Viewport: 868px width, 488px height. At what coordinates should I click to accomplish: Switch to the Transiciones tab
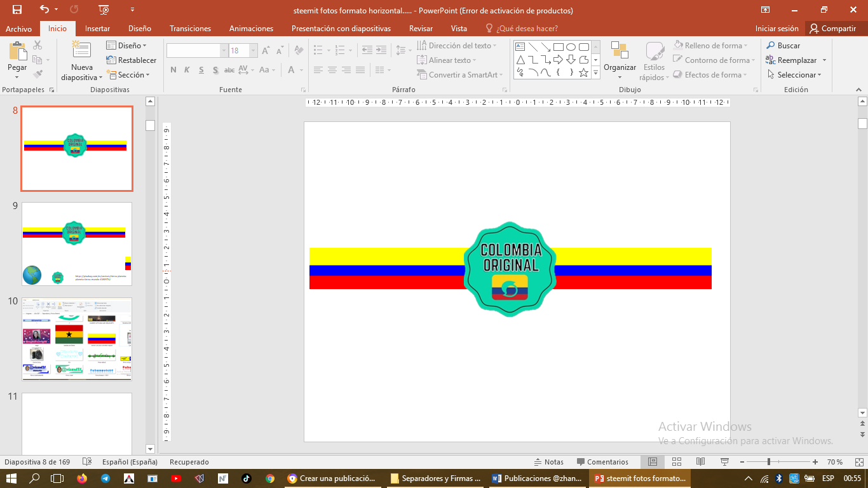[190, 29]
